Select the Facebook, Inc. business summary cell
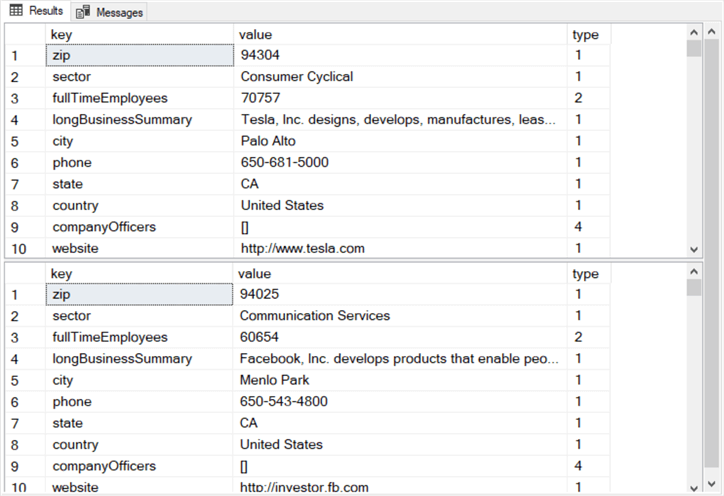The image size is (724, 496). [400, 358]
